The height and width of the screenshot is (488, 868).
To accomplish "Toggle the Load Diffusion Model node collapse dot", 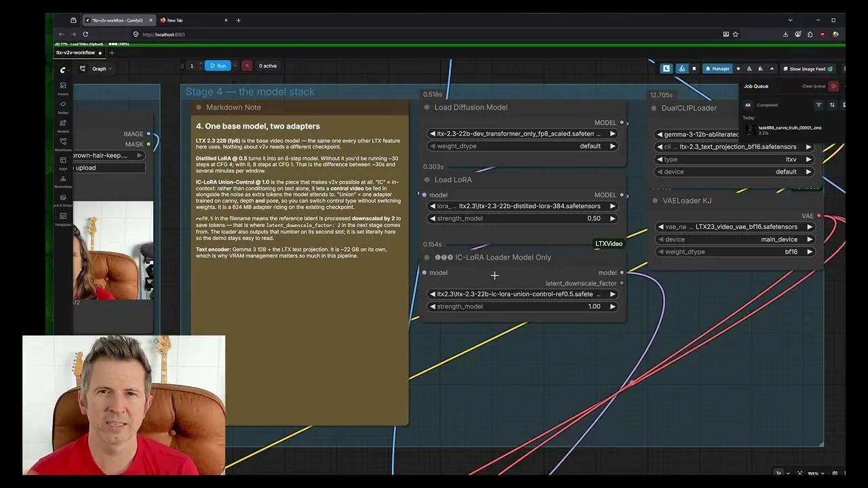I will click(427, 107).
